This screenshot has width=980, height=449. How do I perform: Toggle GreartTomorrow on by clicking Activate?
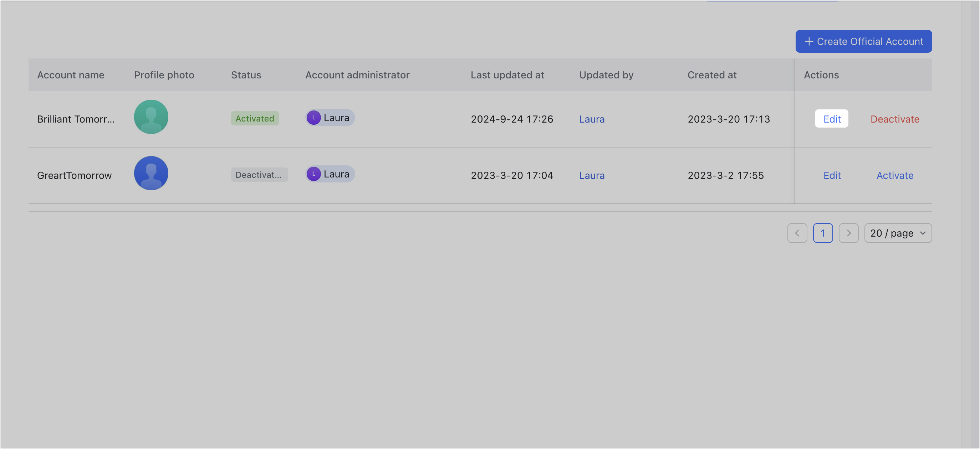(895, 175)
